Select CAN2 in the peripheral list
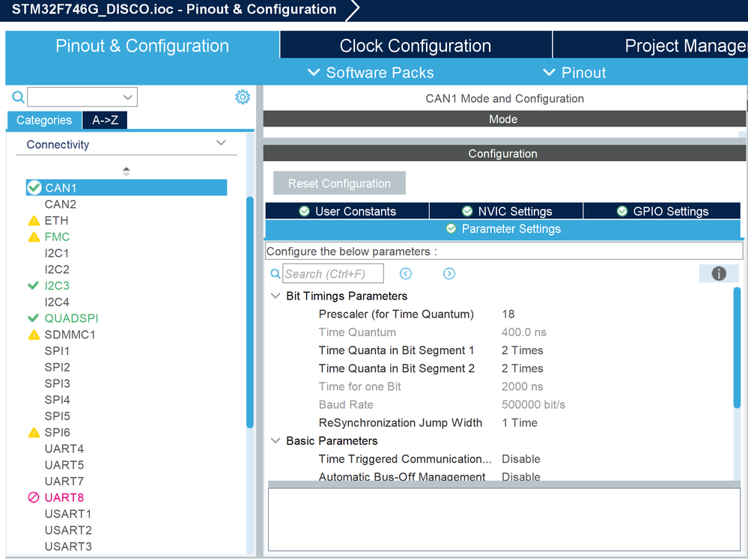 pyautogui.click(x=60, y=204)
